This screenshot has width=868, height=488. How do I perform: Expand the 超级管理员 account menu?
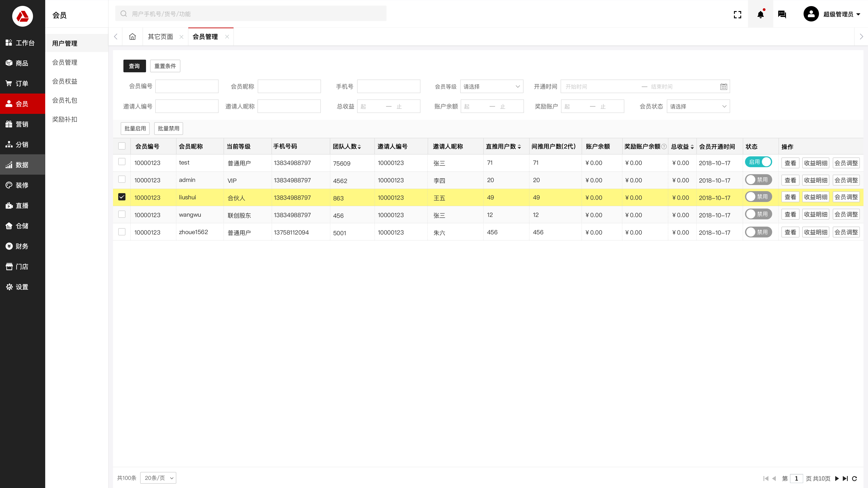pyautogui.click(x=842, y=14)
